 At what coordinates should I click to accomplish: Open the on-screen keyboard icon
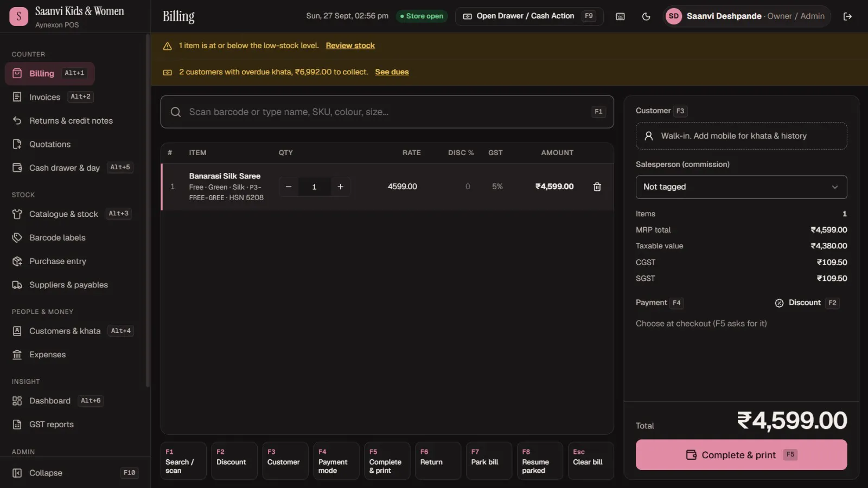[x=620, y=16]
